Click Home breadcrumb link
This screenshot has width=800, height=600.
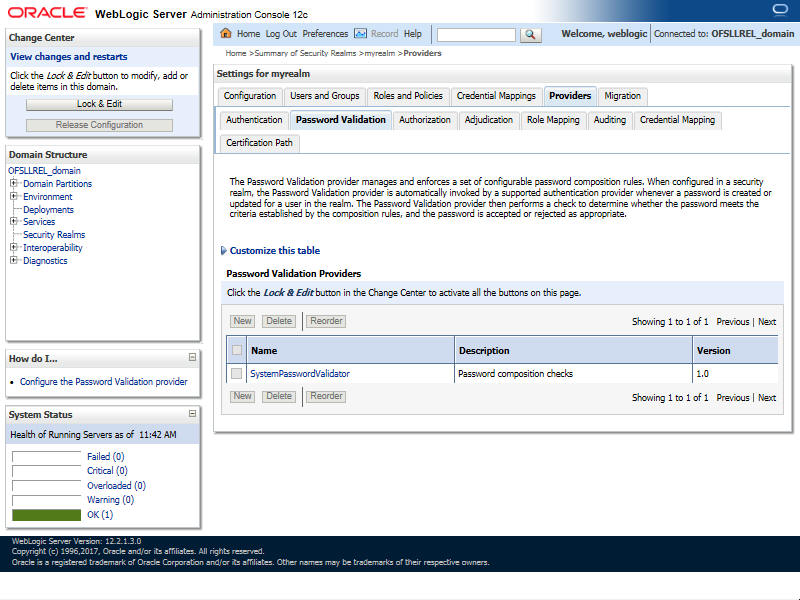236,53
